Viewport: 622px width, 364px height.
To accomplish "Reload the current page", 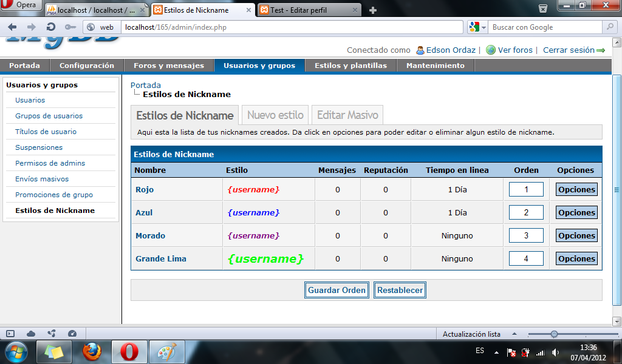I will click(x=51, y=27).
